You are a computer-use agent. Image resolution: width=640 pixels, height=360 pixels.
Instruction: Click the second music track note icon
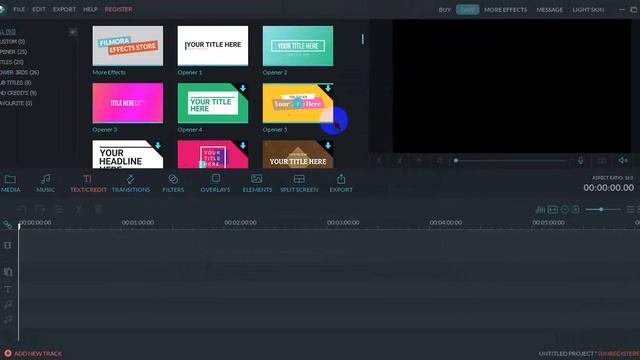[x=8, y=320]
